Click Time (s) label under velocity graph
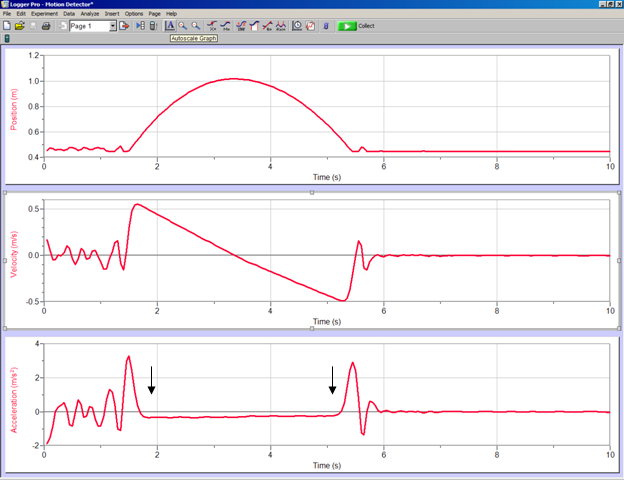Screen dimensions: 624x480 [x=326, y=322]
